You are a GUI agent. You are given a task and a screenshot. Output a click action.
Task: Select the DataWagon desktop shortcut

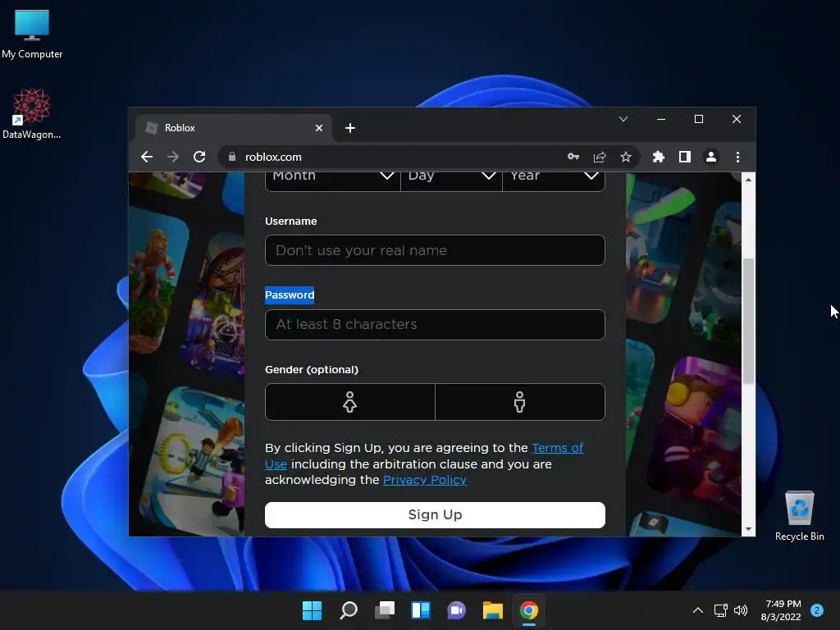[x=32, y=113]
